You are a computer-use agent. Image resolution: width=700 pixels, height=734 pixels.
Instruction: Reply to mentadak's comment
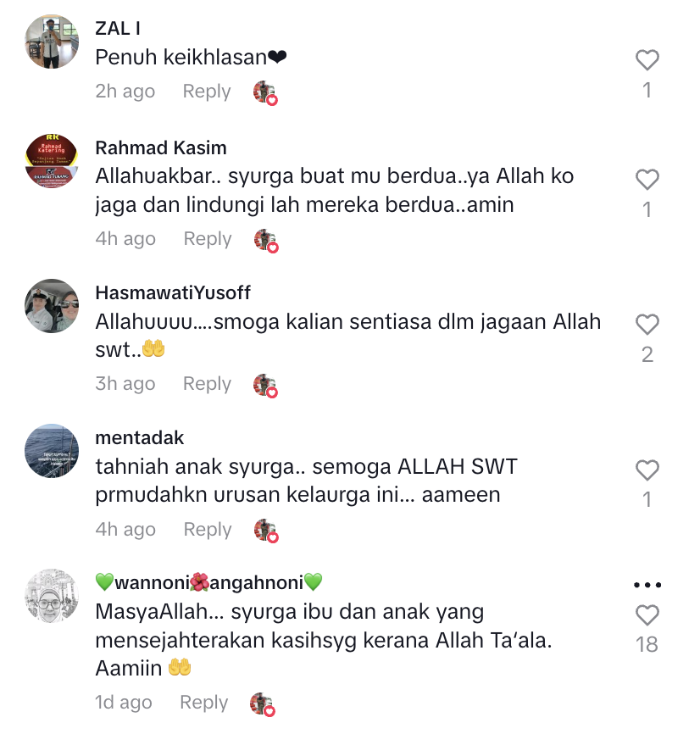pyautogui.click(x=208, y=529)
